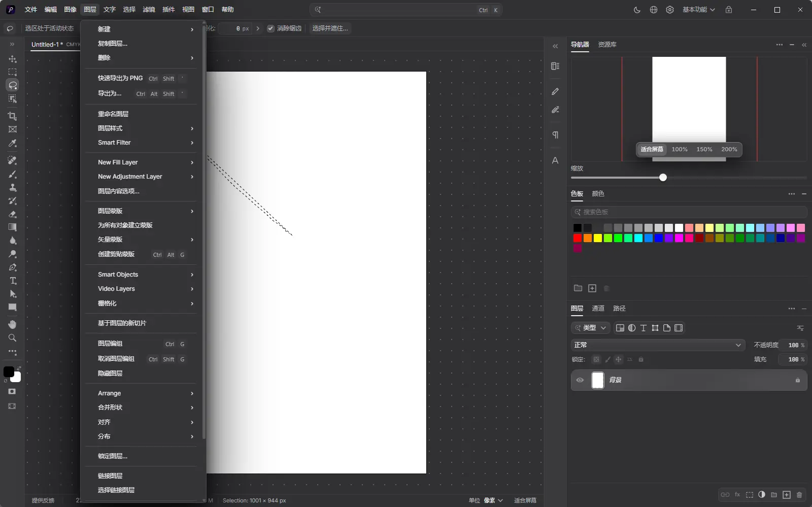Select the Eraser tool
The image size is (812, 507).
[x=13, y=214]
